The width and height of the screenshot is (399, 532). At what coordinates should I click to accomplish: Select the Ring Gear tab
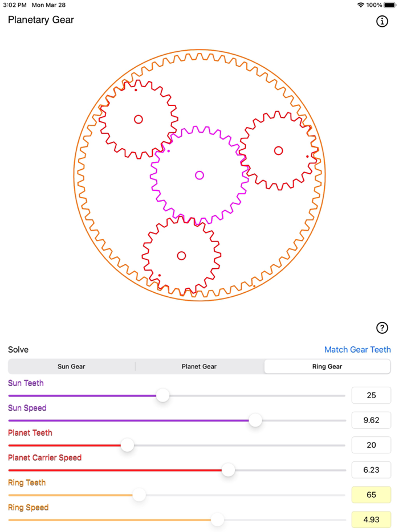pyautogui.click(x=327, y=366)
